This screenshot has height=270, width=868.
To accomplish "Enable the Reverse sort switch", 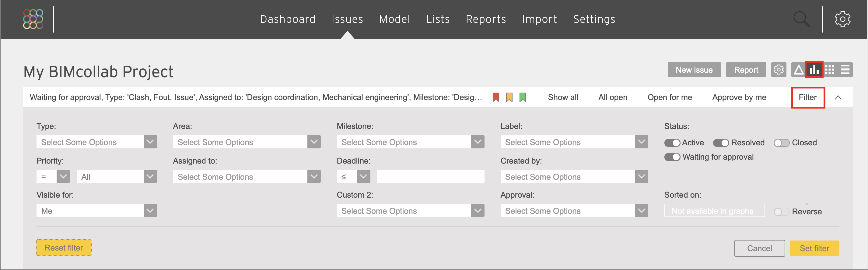I will coord(781,212).
